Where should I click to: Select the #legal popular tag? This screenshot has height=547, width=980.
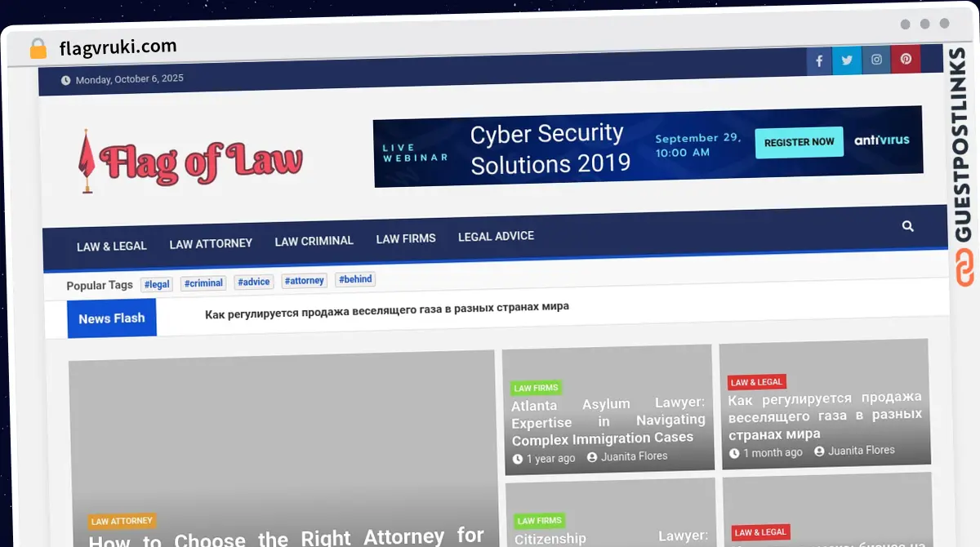tap(157, 284)
